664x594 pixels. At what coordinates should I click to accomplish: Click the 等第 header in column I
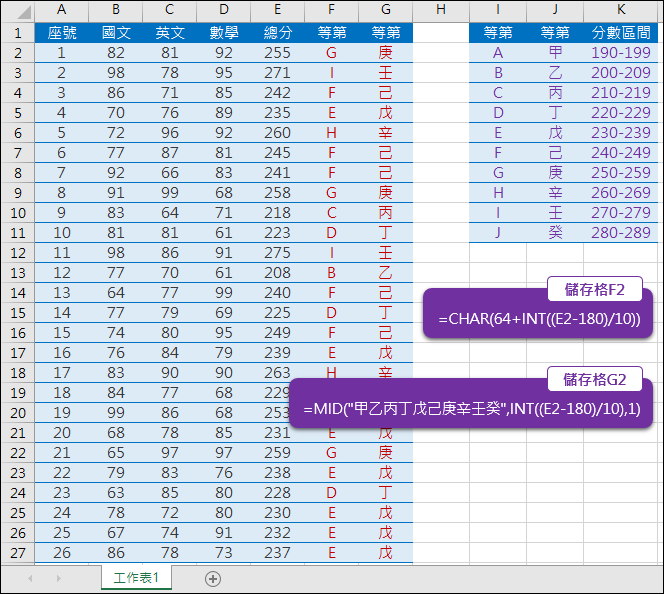coord(498,33)
